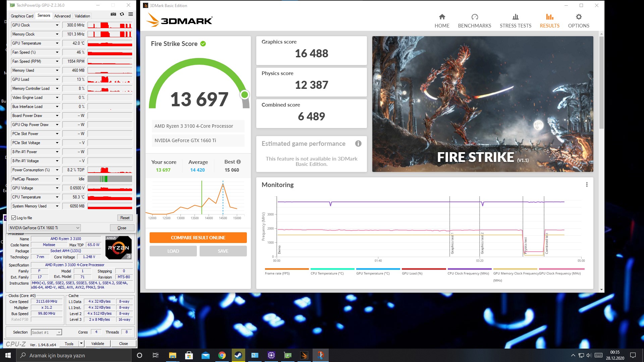
Task: Open GPU Temperature sensor dropdown
Action: [x=57, y=43]
